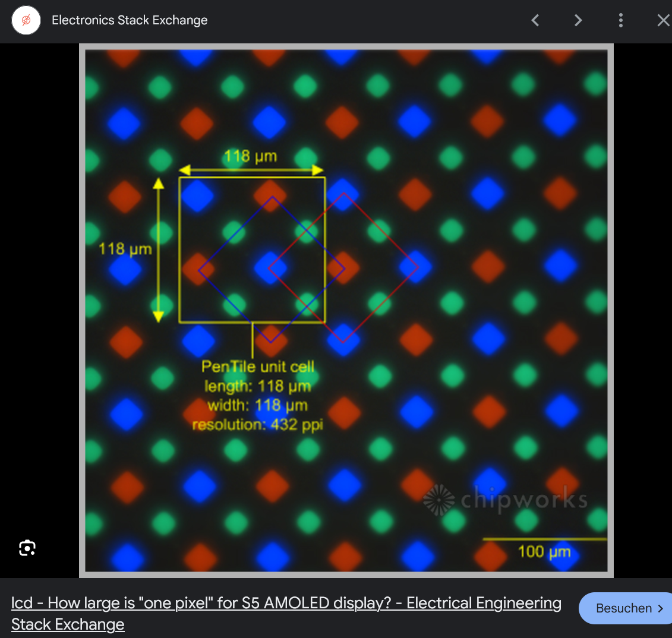Image resolution: width=672 pixels, height=638 pixels.
Task: Click the Electronics Stack Exchange favicon
Action: point(26,20)
